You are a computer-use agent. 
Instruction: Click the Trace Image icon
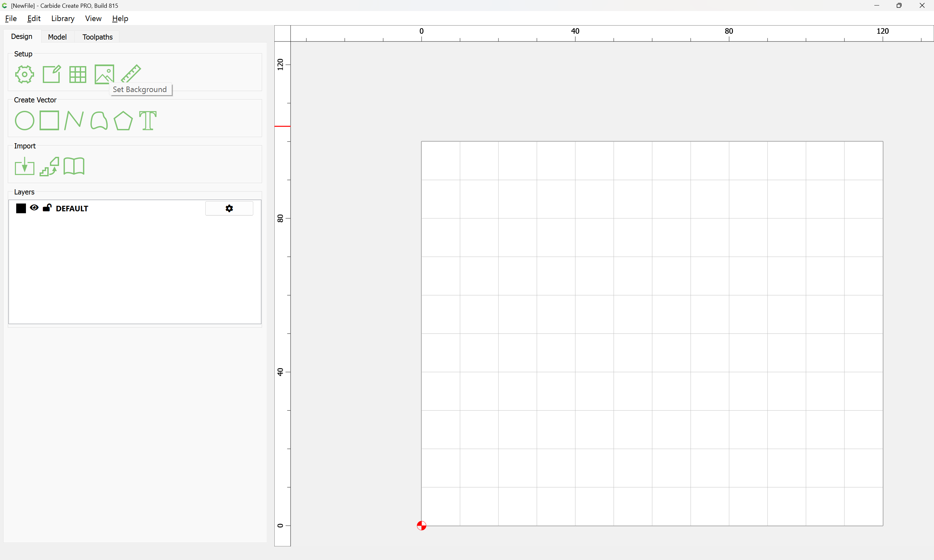[x=49, y=167]
